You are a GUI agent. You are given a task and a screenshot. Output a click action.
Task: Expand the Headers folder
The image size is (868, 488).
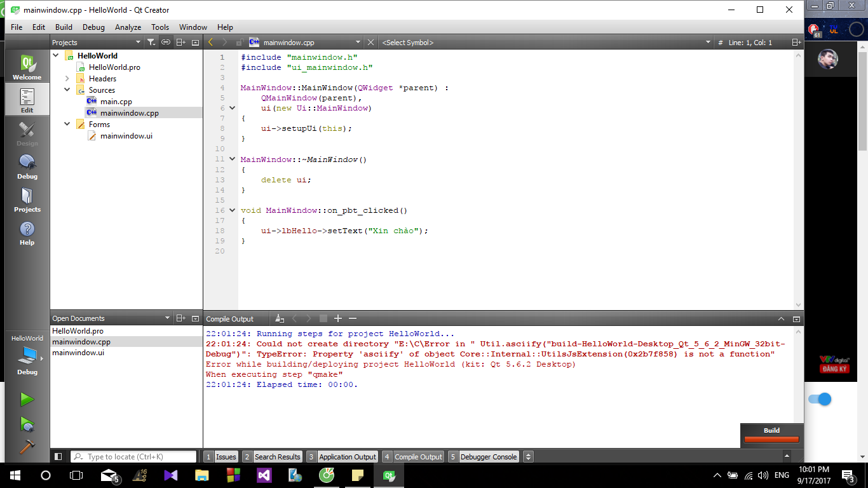67,79
